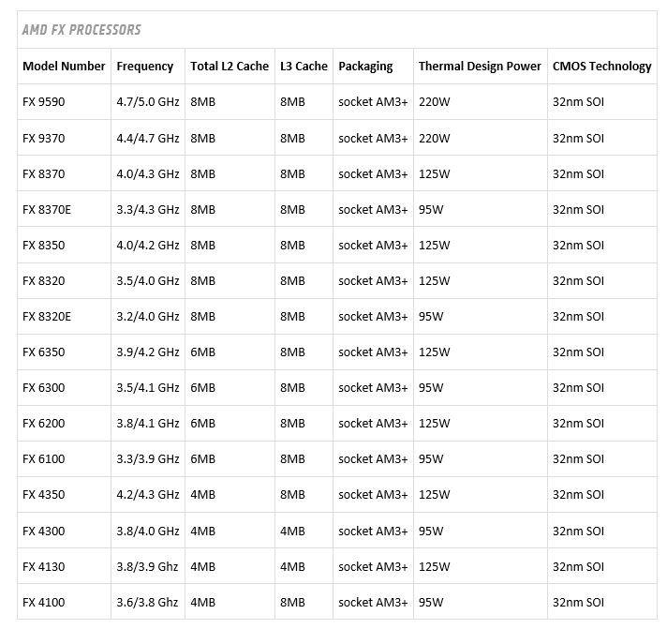
Task: Click the Packaging column header
Action: pyautogui.click(x=365, y=67)
